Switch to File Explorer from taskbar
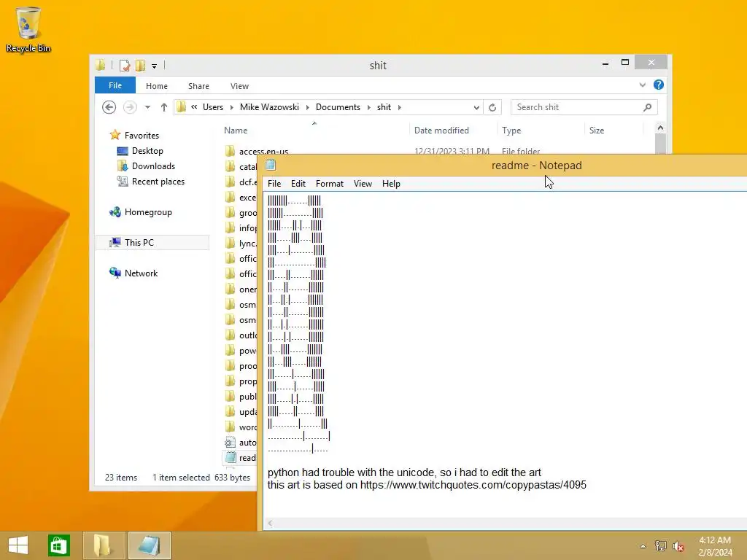 coord(104,545)
